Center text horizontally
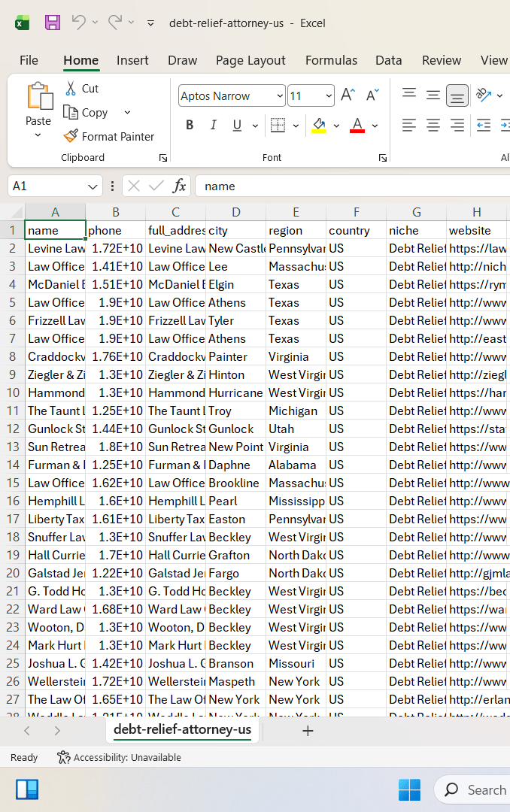 pyautogui.click(x=433, y=125)
